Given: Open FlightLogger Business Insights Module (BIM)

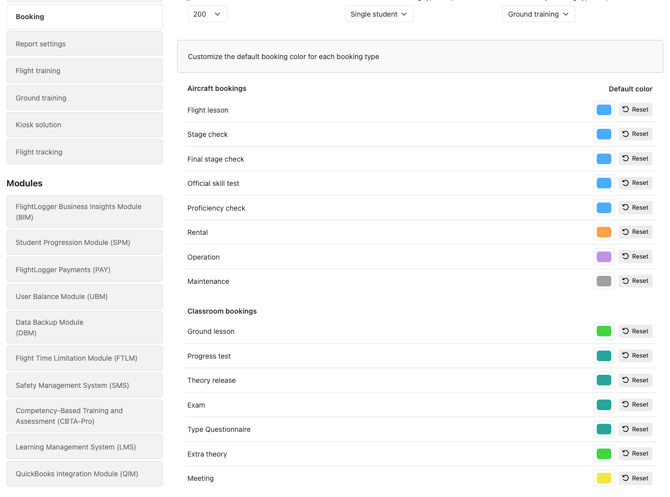Looking at the screenshot, I should click(x=85, y=212).
